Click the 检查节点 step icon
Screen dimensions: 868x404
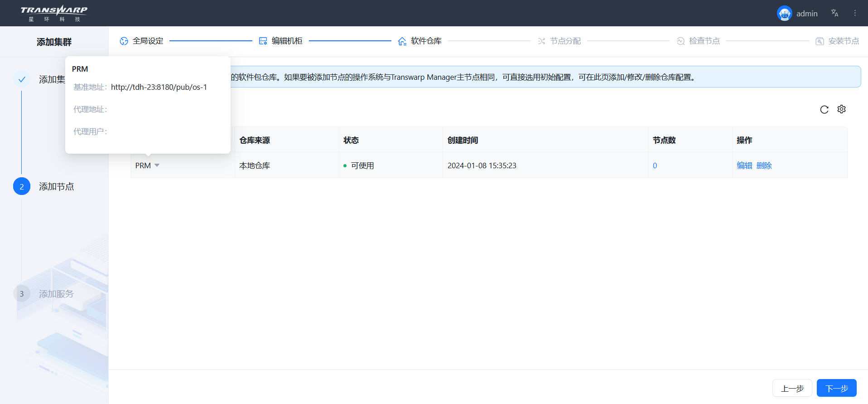coord(680,41)
